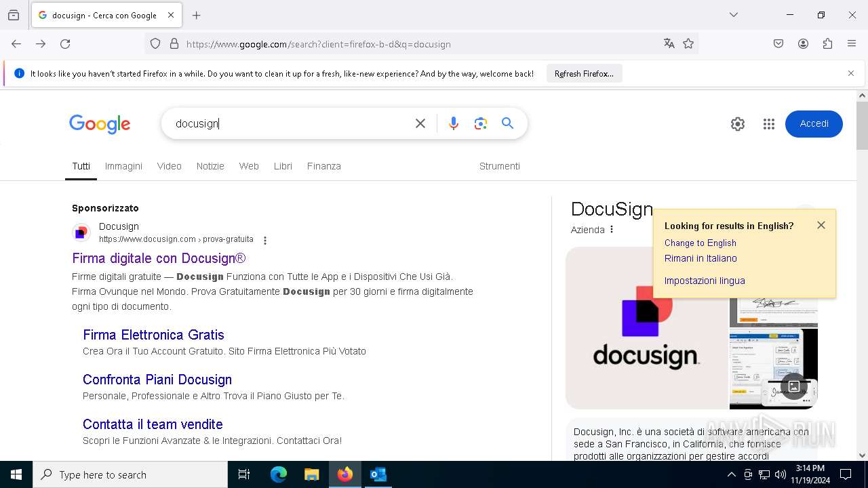The height and width of the screenshot is (488, 868).
Task: Open Google apps grid
Action: pos(768,124)
